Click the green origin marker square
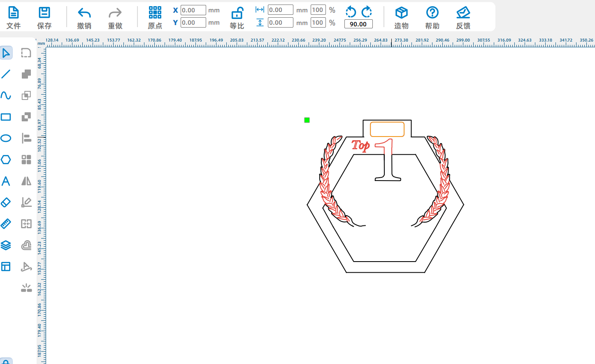Viewport: 595px width, 364px height. pos(307,120)
